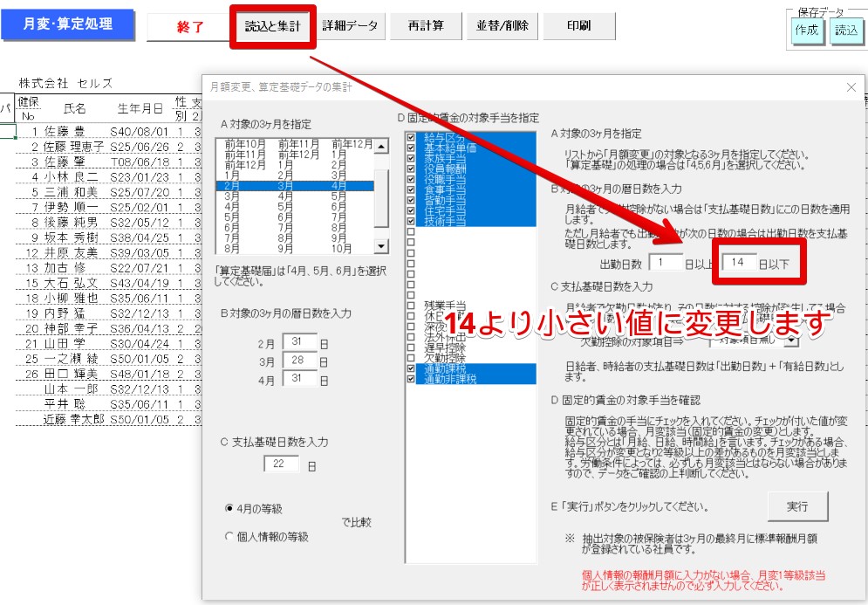The height and width of the screenshot is (605, 868).
Task: Open 詳細データ from the top toolbar
Action: pyautogui.click(x=350, y=25)
